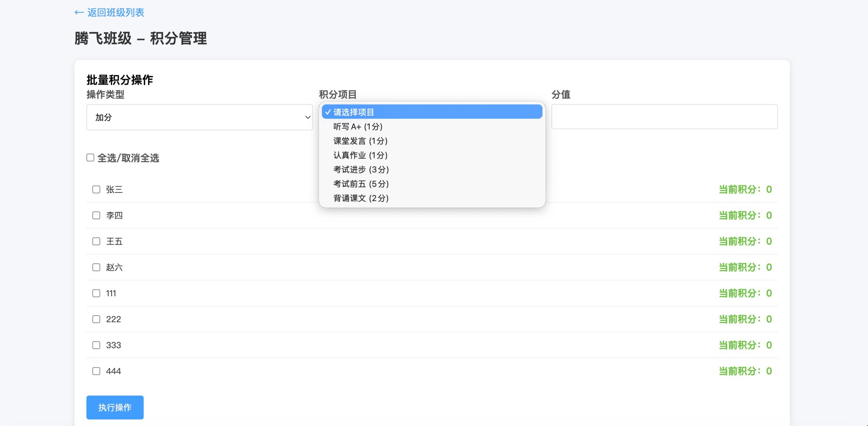Image resolution: width=868 pixels, height=426 pixels.
Task: Click the 批量积分操作 heading
Action: click(x=120, y=80)
